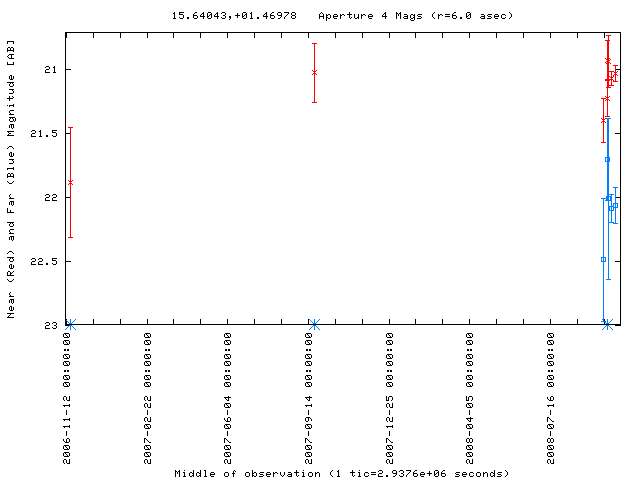Click the blue asterisk marker at 2007-09-14 on the axis
This screenshot has width=640, height=480.
pyautogui.click(x=314, y=325)
